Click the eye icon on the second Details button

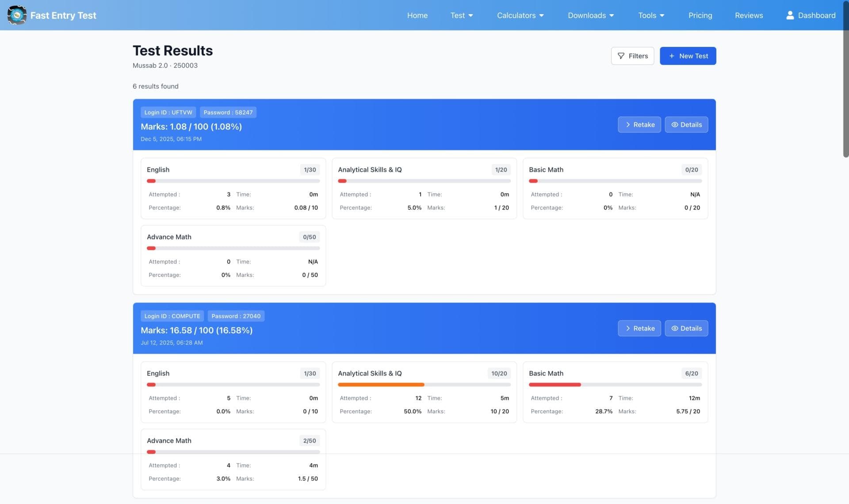675,328
